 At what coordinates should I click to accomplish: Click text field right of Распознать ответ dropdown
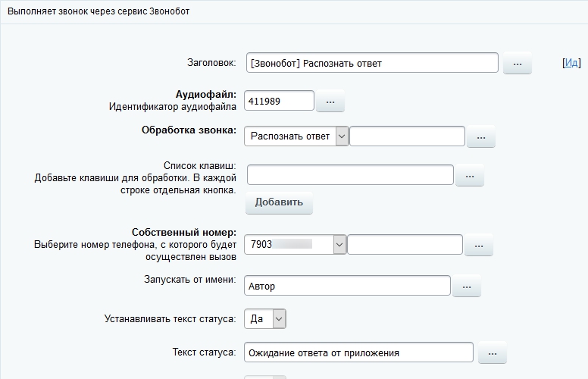[x=407, y=136]
